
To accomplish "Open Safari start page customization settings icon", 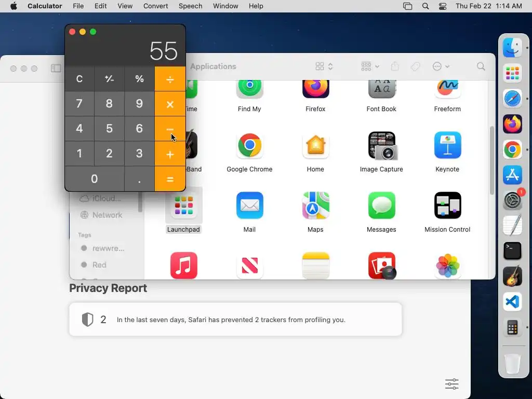I will coord(451,384).
